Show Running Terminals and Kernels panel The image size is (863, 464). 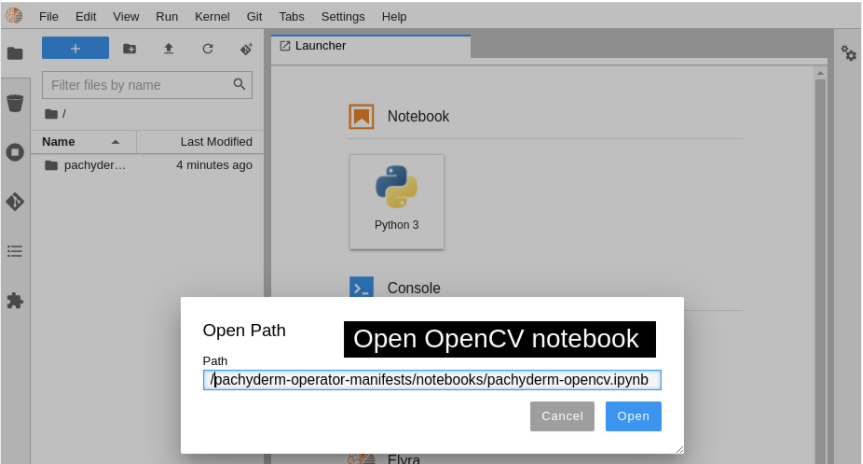tap(15, 152)
